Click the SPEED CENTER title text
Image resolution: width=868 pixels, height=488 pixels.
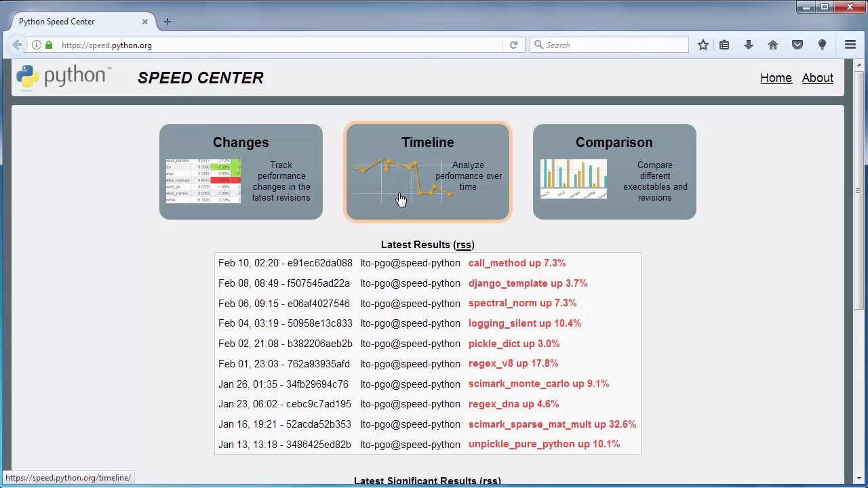(201, 78)
